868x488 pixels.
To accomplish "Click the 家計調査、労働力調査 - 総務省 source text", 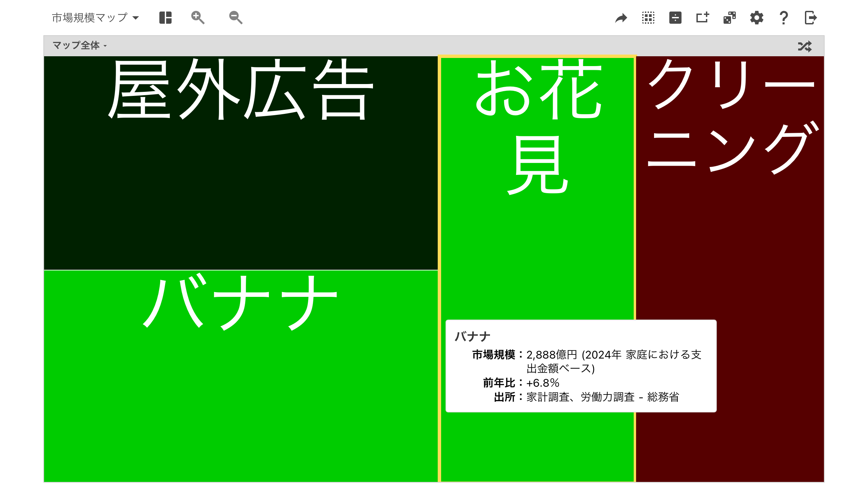I will pyautogui.click(x=603, y=397).
